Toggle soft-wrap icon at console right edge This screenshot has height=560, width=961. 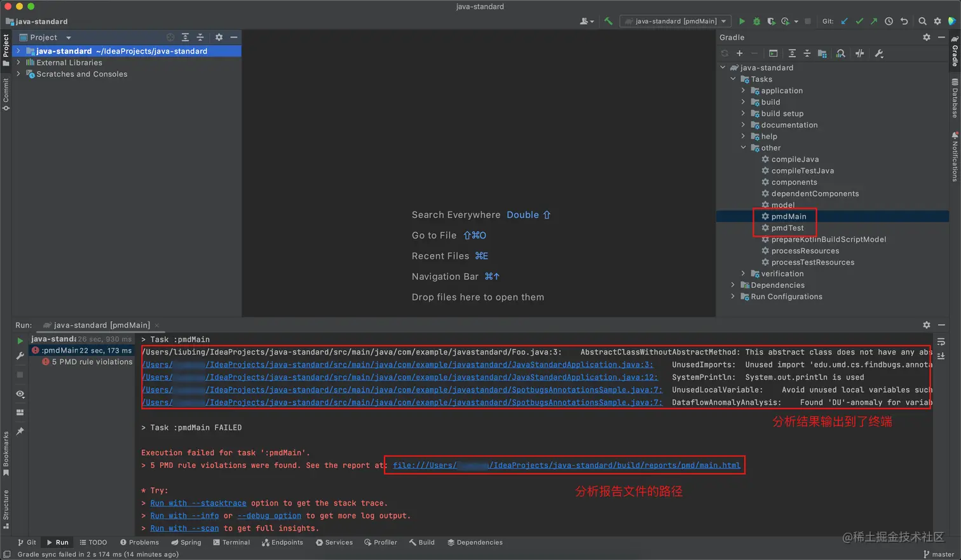point(941,342)
